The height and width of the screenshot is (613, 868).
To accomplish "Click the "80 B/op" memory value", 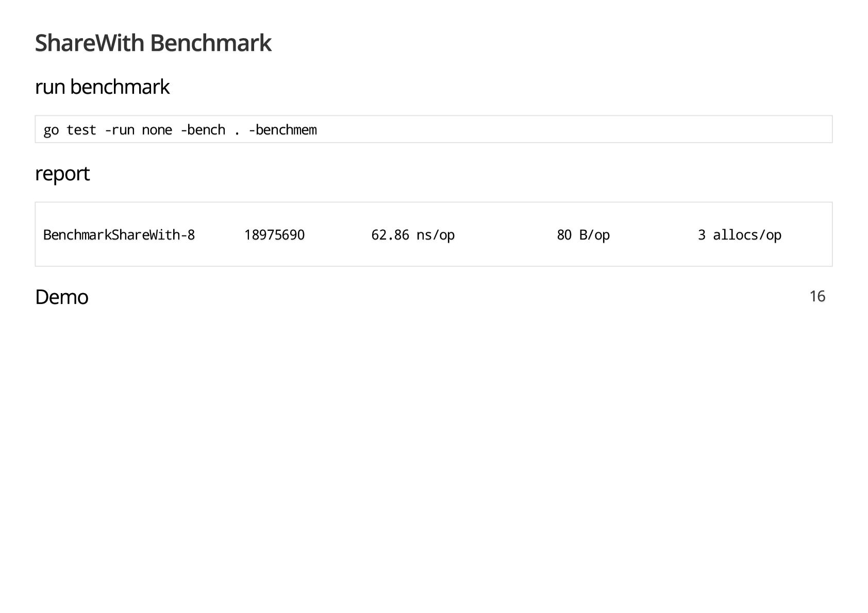I will click(583, 235).
